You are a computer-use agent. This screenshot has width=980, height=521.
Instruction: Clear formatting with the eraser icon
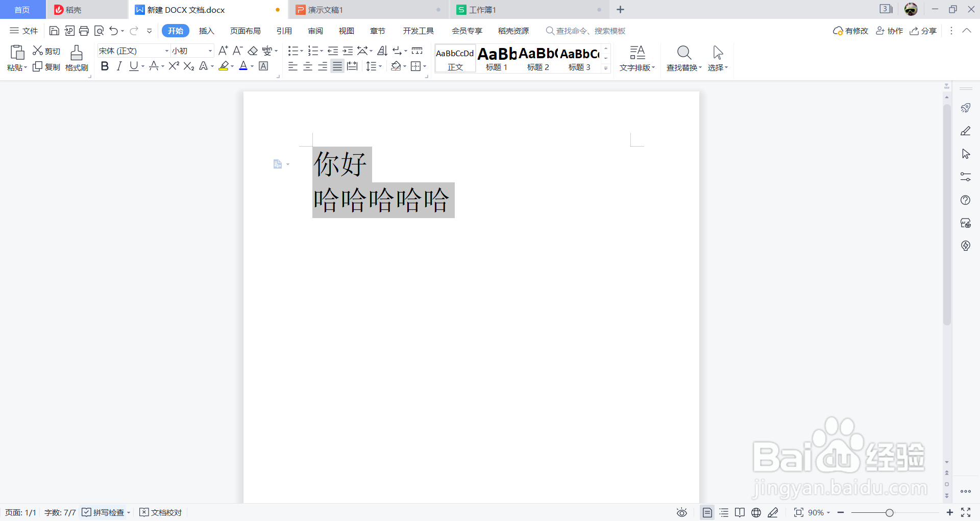pyautogui.click(x=253, y=51)
